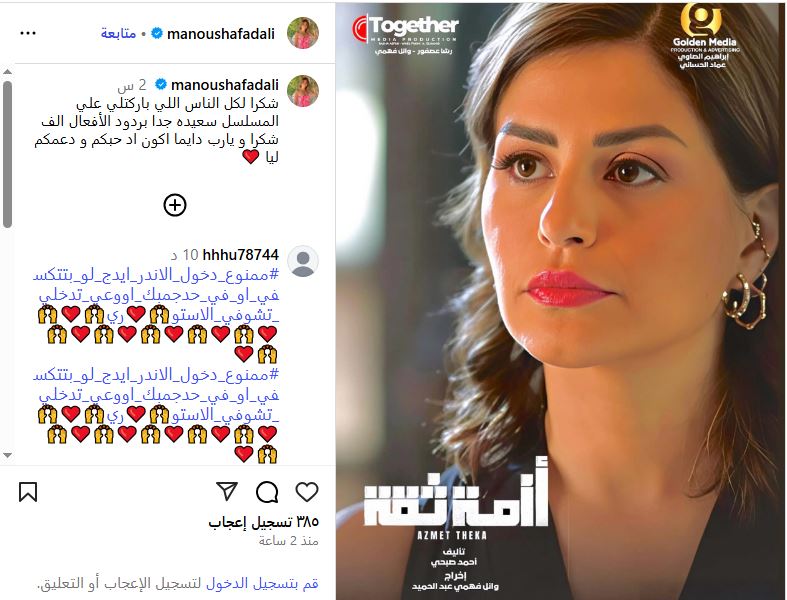Click header profile picture thumbnail
Image resolution: width=787 pixels, height=600 pixels.
tap(303, 33)
